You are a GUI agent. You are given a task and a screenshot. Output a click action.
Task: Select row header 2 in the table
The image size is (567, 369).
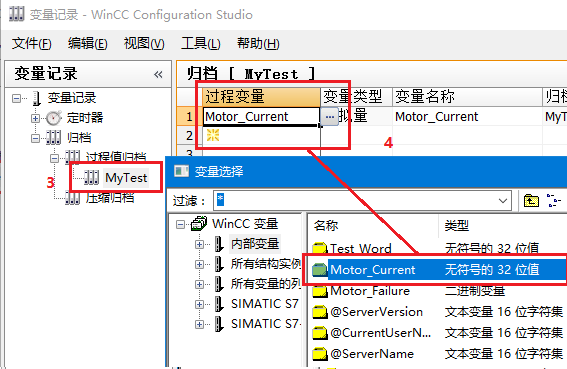(189, 136)
